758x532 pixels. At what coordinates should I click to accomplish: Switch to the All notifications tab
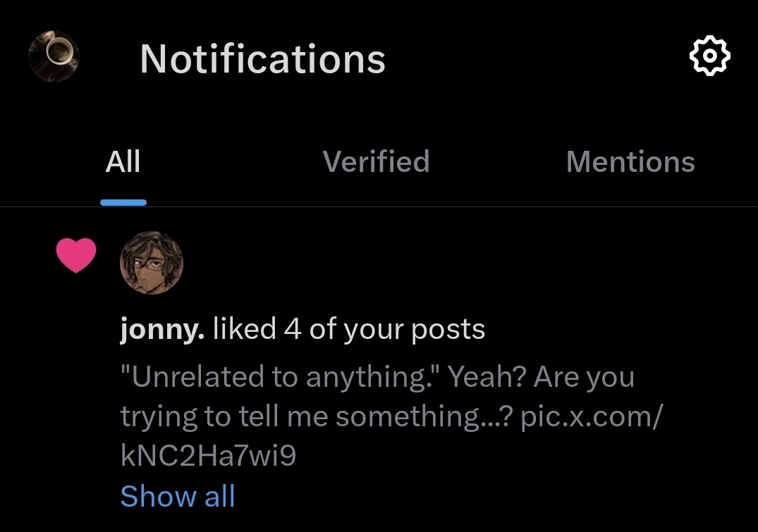tap(123, 161)
